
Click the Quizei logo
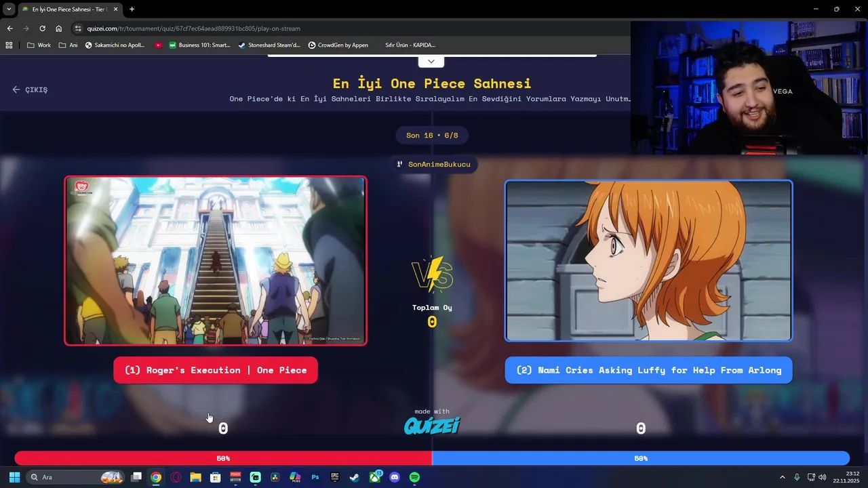432,426
